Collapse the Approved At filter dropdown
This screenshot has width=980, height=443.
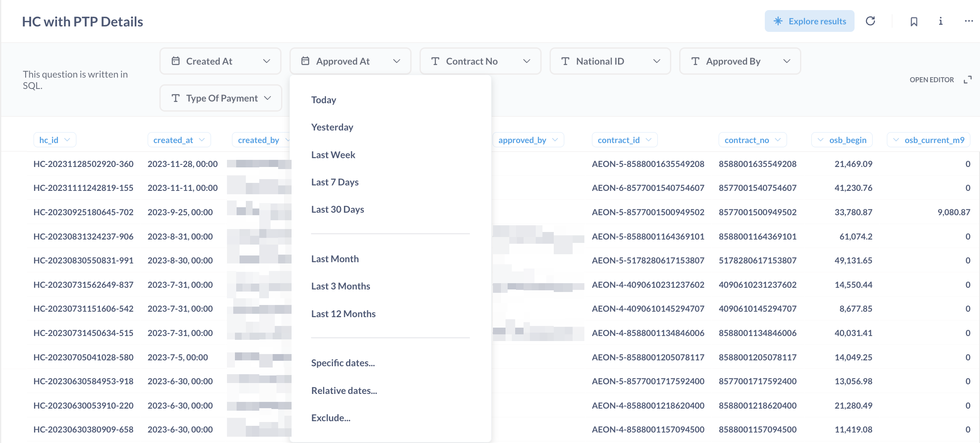(350, 61)
